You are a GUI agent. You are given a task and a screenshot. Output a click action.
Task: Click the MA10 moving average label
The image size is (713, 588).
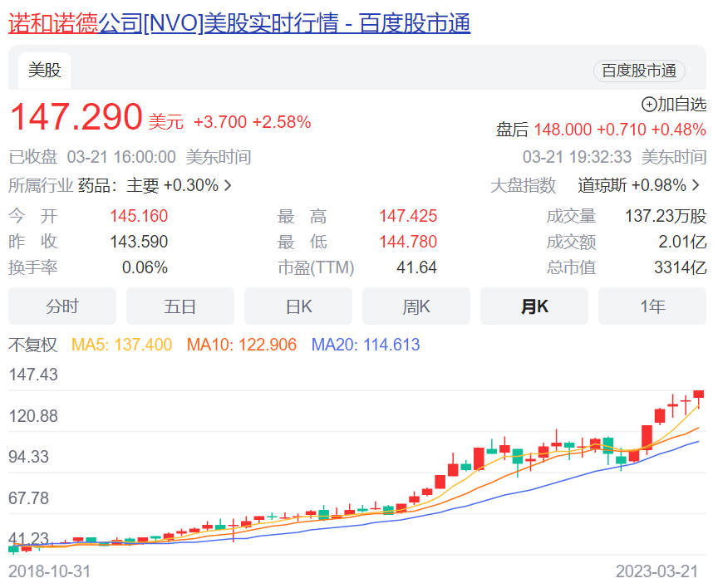(x=242, y=345)
